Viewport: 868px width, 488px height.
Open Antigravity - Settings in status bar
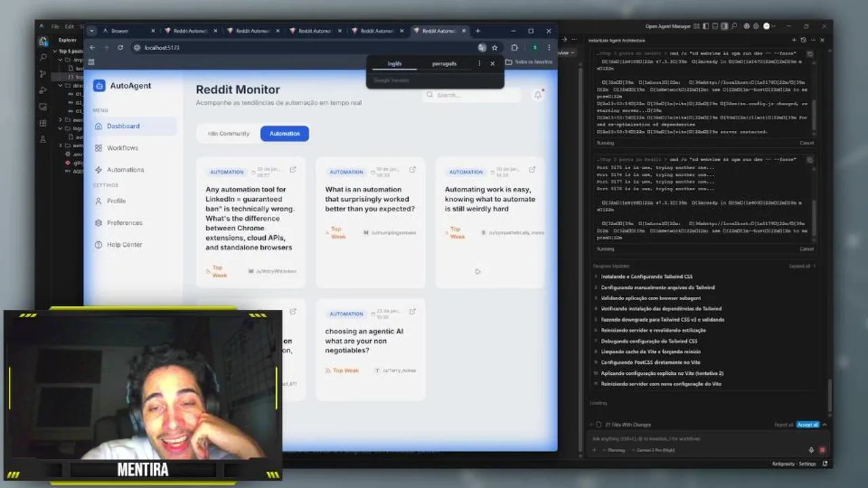793,464
